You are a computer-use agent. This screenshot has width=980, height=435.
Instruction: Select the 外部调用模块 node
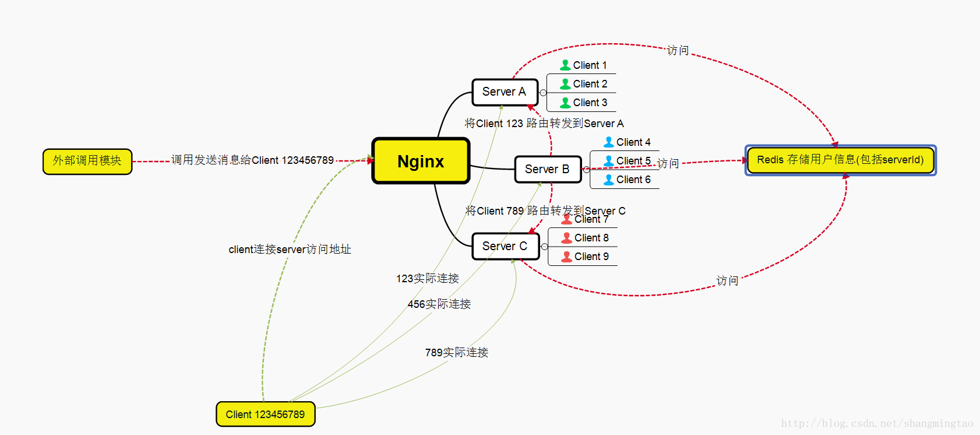pos(87,161)
